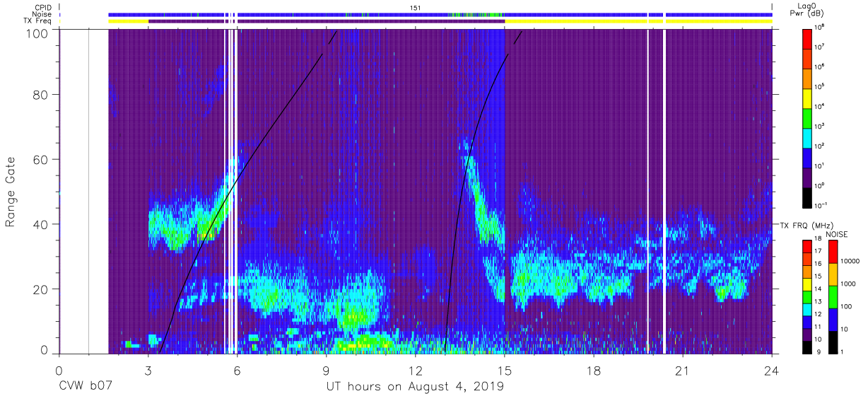Select blue segment of Lag0 Pwr colorbar

coord(807,156)
